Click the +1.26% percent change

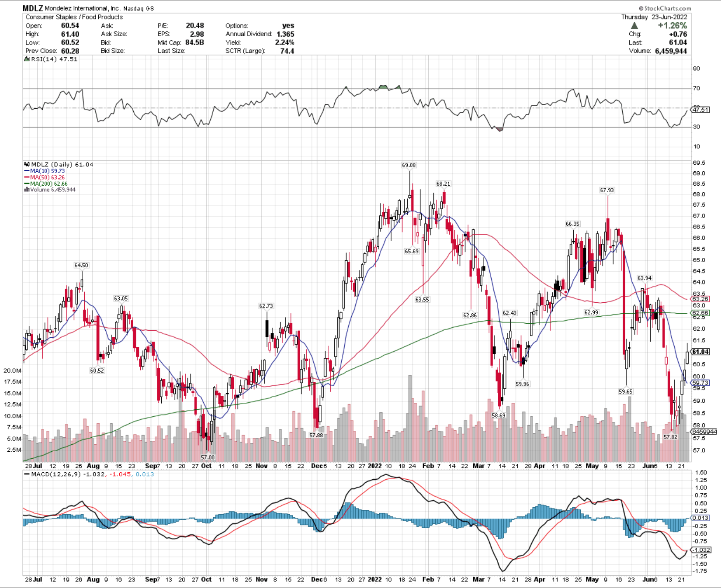coord(672,26)
